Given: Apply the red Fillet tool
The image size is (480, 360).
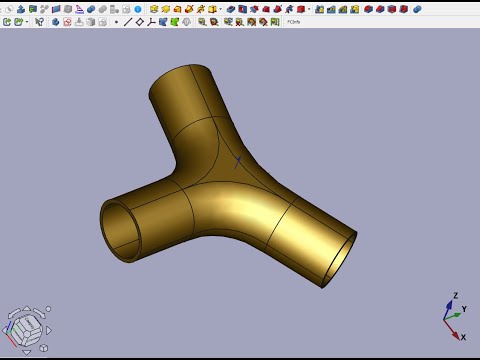Looking at the screenshot, I should click(x=368, y=9).
